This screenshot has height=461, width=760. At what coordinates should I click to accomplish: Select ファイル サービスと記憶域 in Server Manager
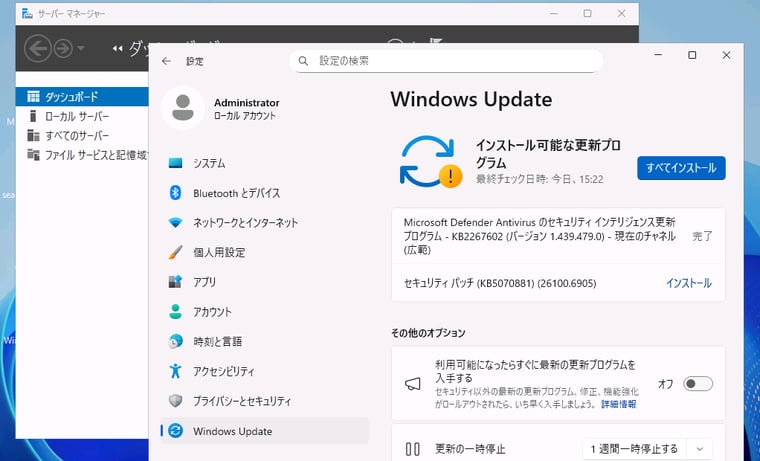pyautogui.click(x=82, y=155)
